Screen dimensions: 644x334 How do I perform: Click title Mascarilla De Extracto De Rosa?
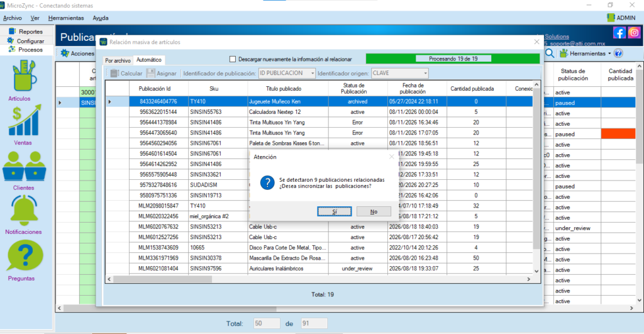[288, 258]
